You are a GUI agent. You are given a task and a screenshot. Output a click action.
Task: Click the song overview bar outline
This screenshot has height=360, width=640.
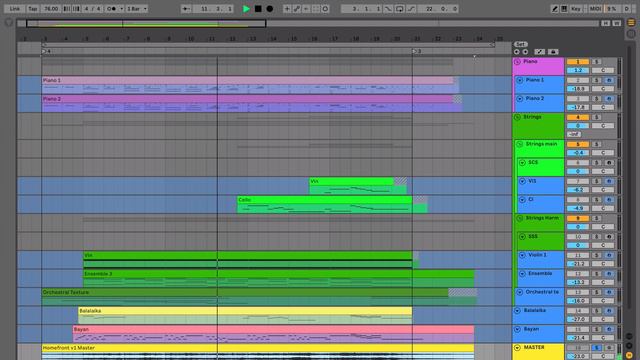(146, 23)
